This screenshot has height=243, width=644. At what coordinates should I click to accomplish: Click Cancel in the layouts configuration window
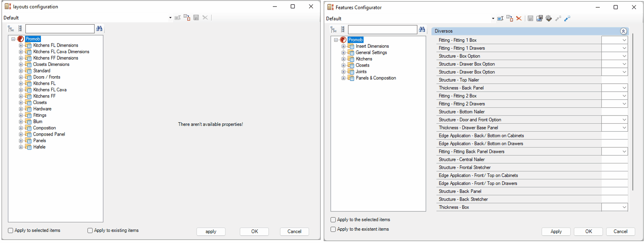tap(294, 231)
